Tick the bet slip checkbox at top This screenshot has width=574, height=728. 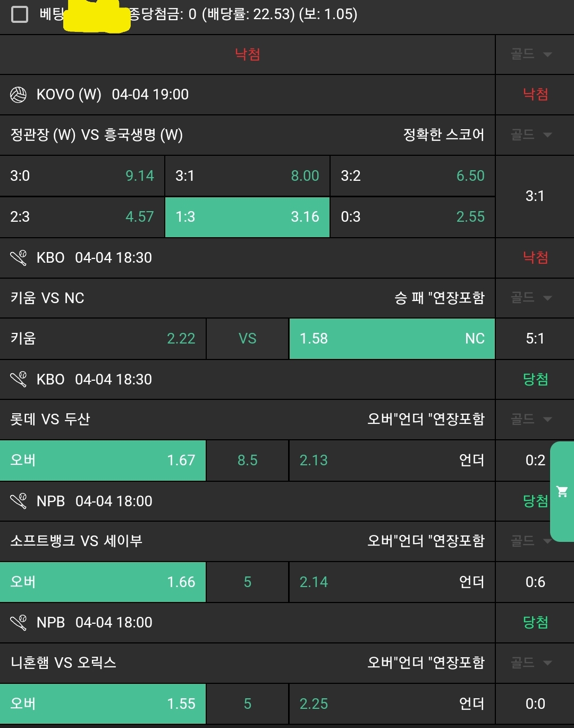(20, 14)
